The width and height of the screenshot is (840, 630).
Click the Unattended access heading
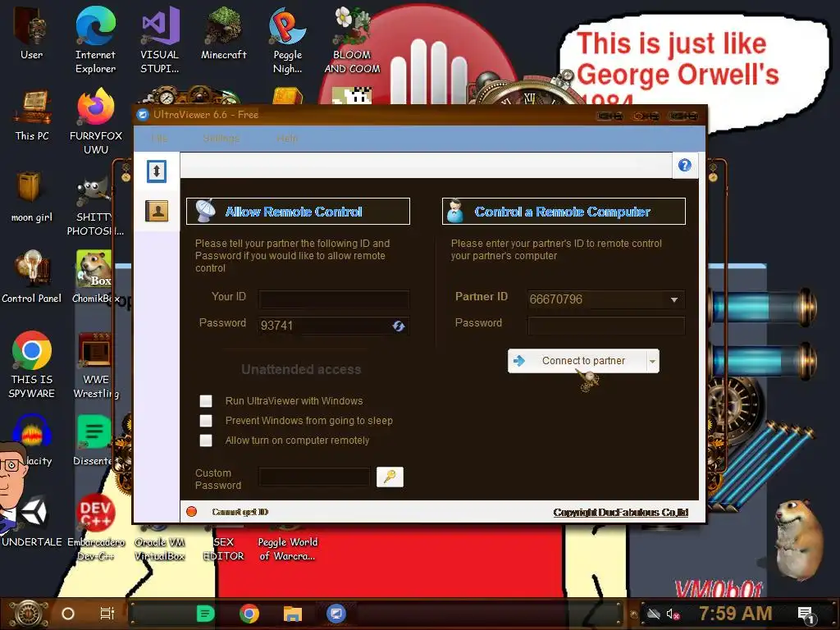tap(301, 369)
